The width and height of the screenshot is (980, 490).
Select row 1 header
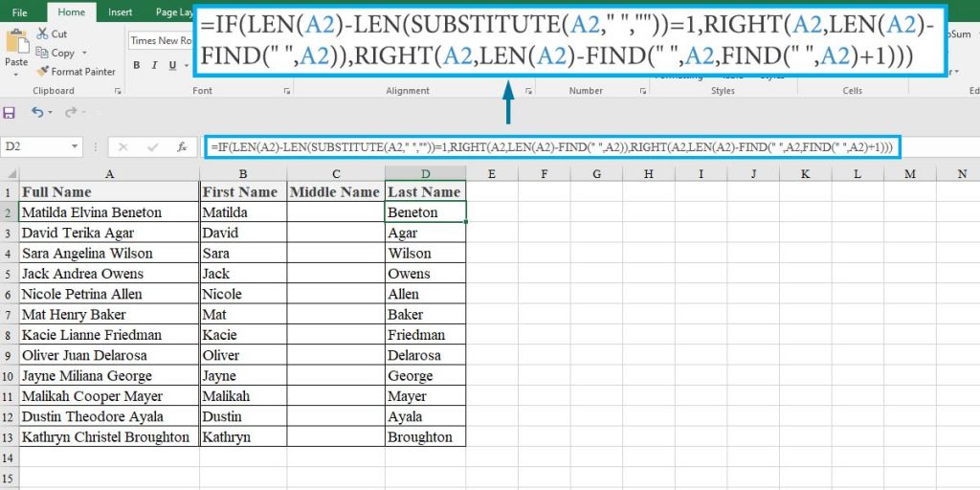click(x=9, y=191)
